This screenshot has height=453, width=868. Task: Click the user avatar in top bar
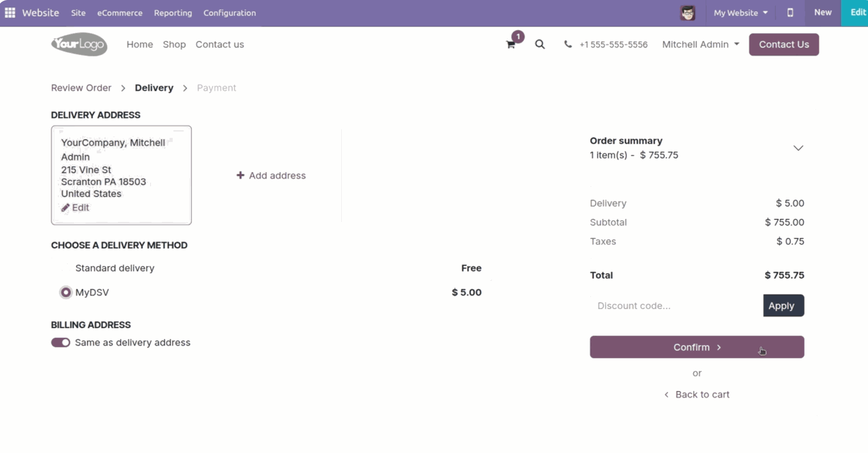click(x=688, y=13)
